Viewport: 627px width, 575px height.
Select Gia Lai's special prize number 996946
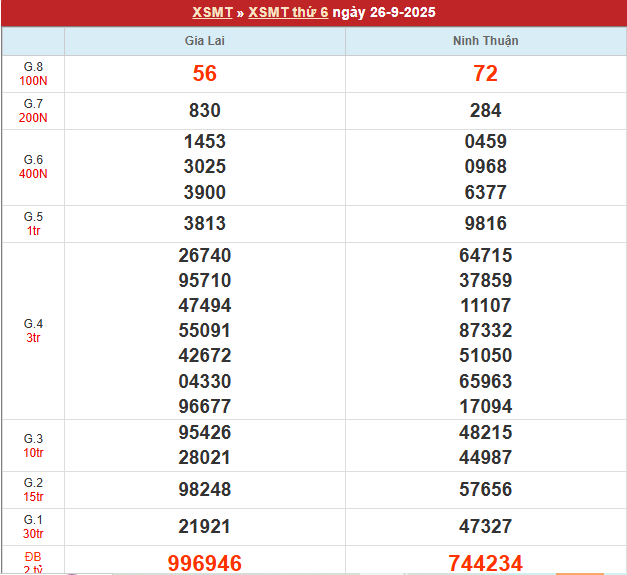(x=204, y=563)
